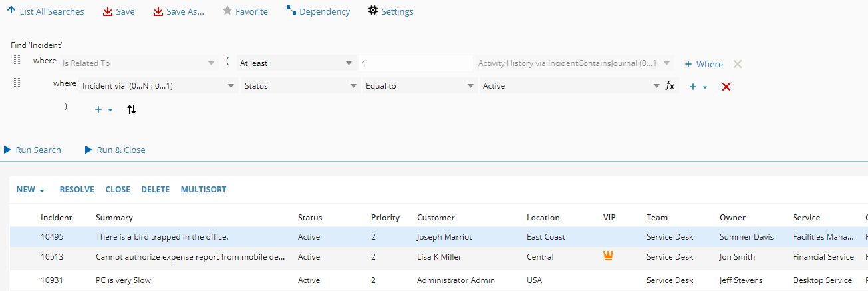This screenshot has height=291, width=868.
Task: Click the drag handle on the Status condition row
Action: point(17,83)
